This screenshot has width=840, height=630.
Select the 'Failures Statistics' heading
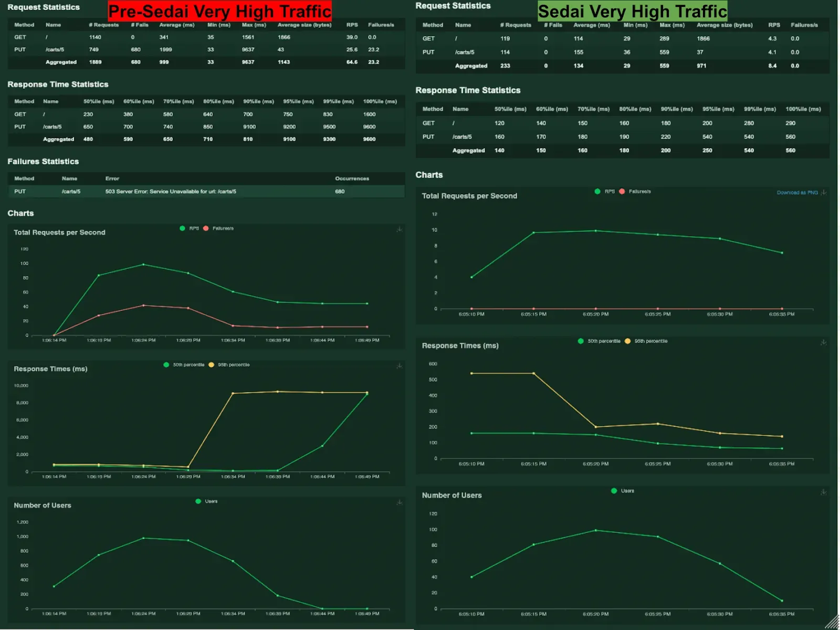click(43, 162)
